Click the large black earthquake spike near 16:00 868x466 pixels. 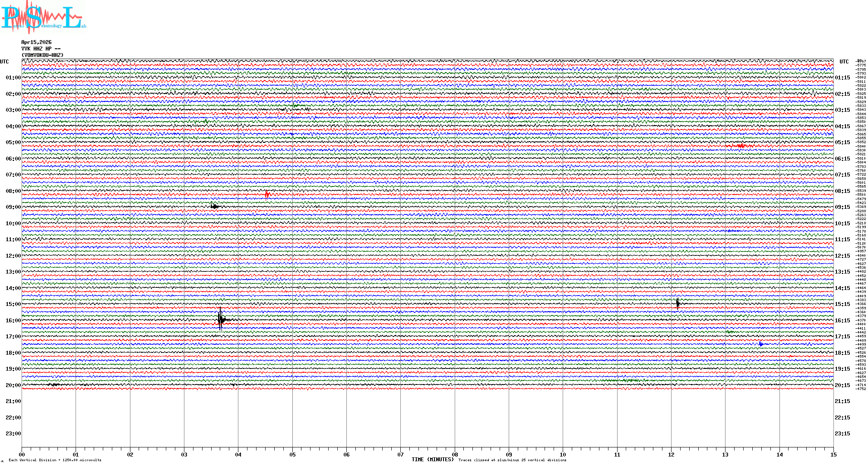tap(221, 319)
